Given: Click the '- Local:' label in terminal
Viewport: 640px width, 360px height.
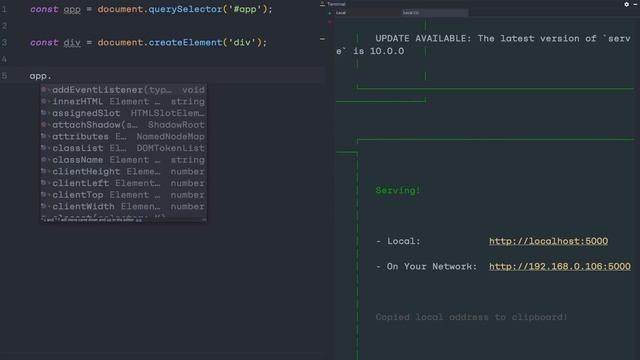Looking at the screenshot, I should point(398,241).
